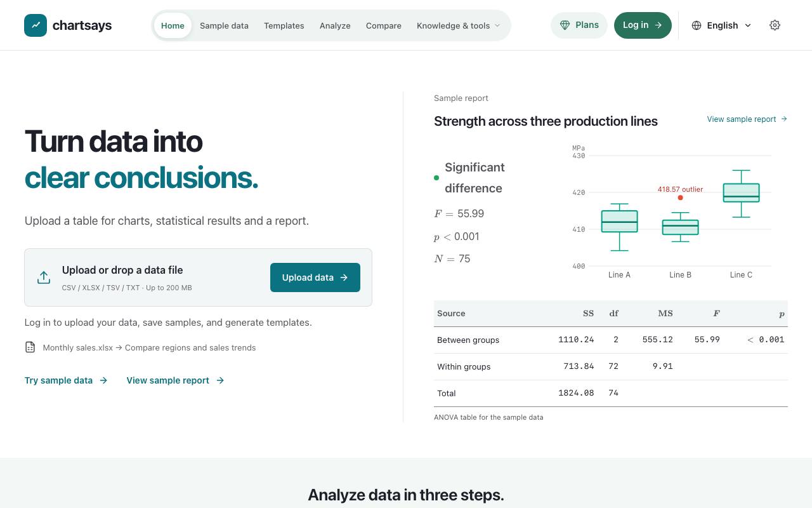Click the Upload data button
This screenshot has height=508, width=812.
pos(315,277)
